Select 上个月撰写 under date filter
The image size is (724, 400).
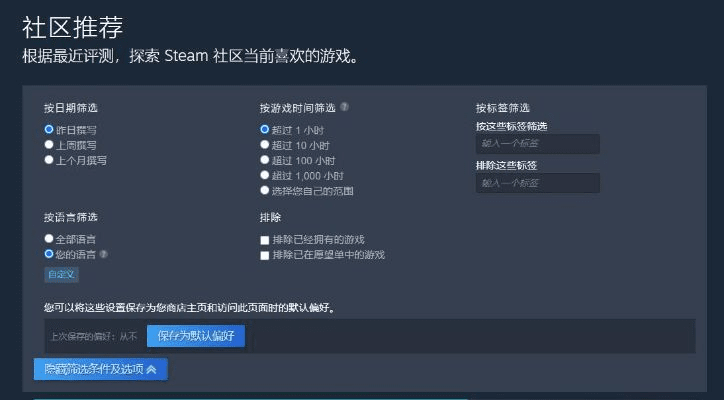pyautogui.click(x=49, y=160)
